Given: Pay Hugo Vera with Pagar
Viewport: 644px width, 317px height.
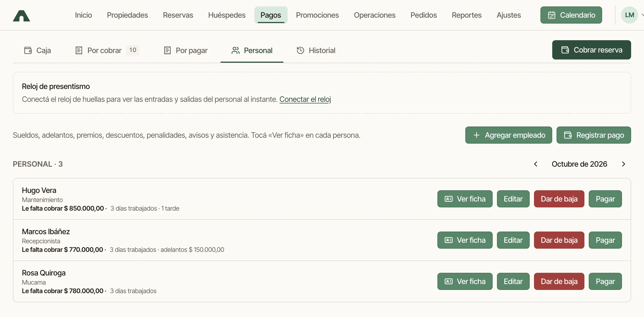Looking at the screenshot, I should point(605,199).
